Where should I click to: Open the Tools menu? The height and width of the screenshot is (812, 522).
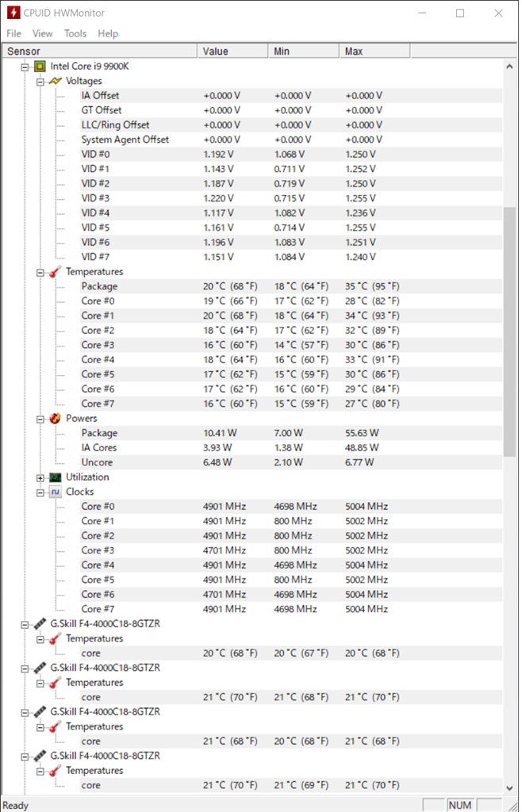(x=75, y=33)
